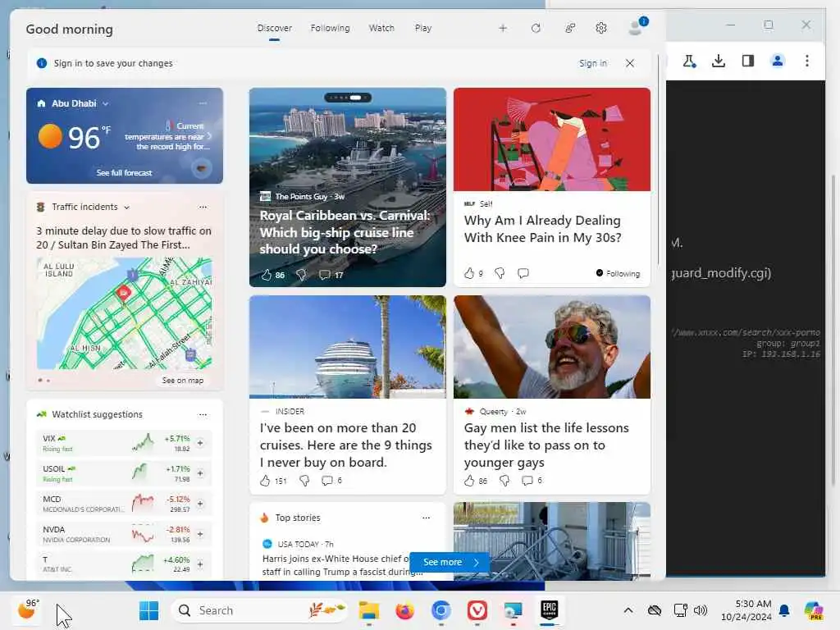Open See full forecast link

click(x=125, y=172)
